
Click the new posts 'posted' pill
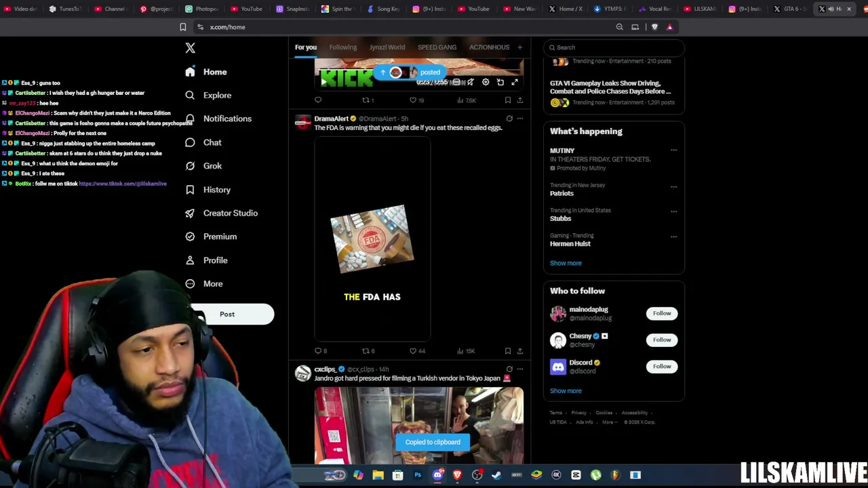tap(410, 73)
